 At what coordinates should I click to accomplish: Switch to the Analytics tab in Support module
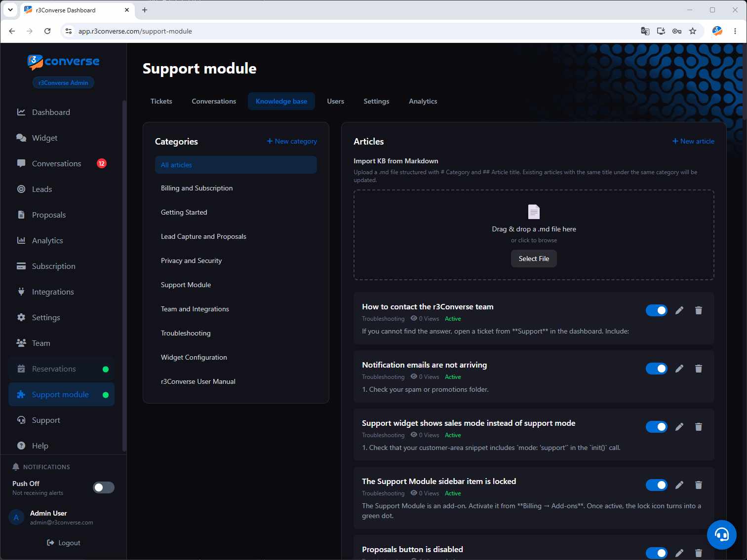point(423,101)
